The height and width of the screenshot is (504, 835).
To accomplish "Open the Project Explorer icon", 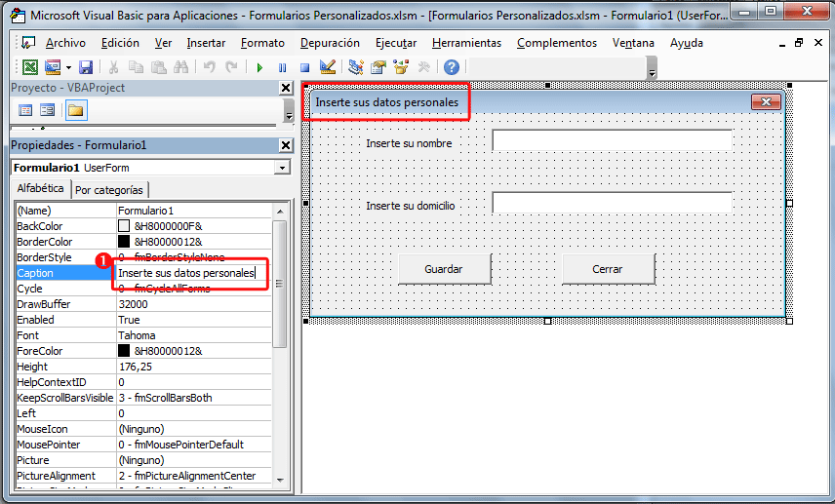I will pyautogui.click(x=356, y=67).
